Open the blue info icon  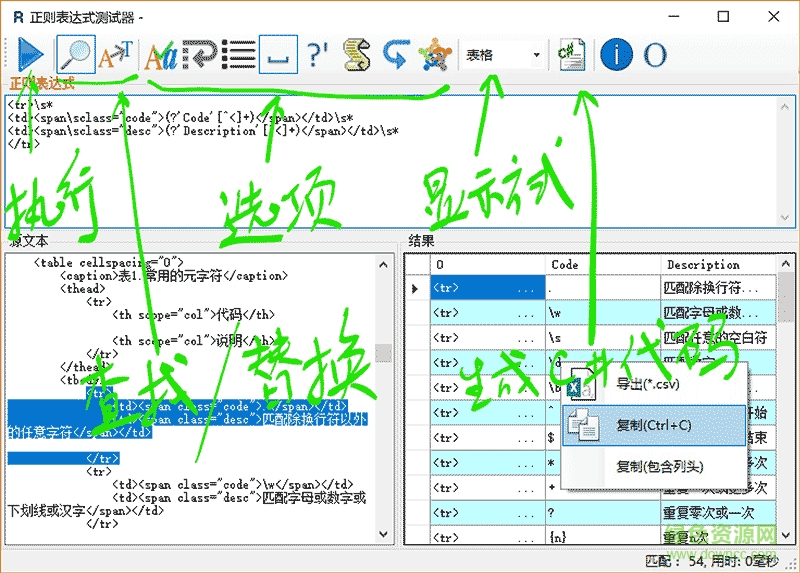coord(616,54)
